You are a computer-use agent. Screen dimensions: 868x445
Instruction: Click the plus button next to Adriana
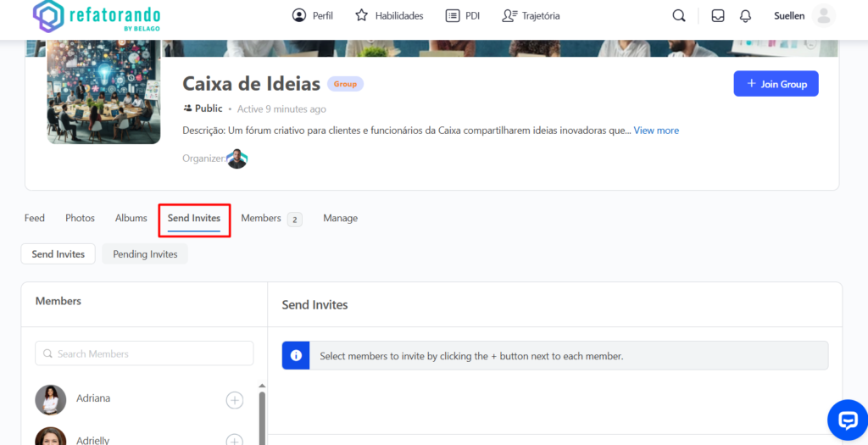(x=235, y=400)
